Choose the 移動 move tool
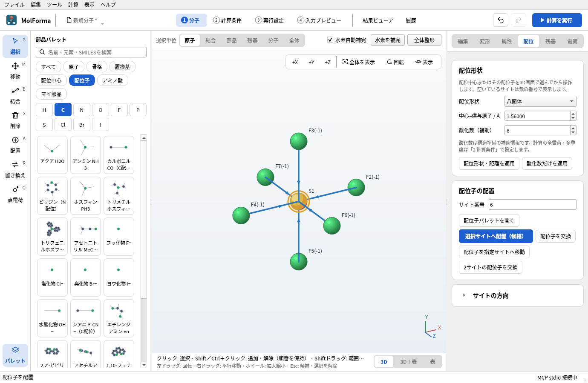 coord(15,71)
